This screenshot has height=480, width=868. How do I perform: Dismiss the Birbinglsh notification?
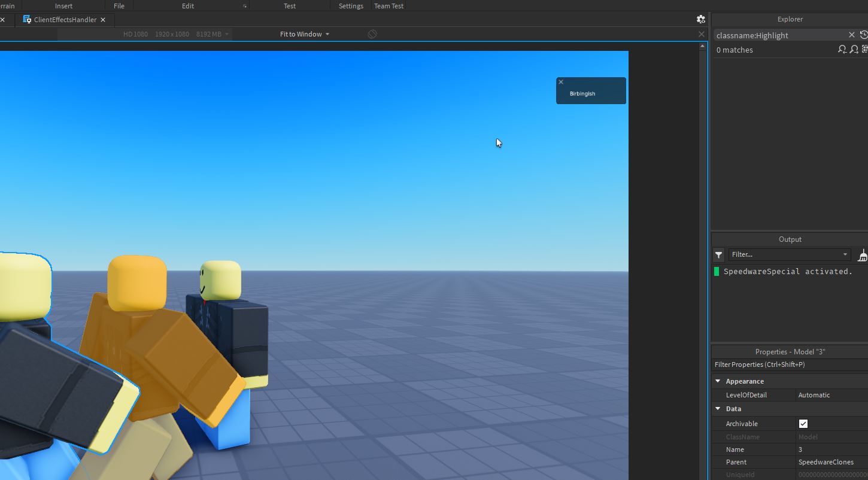[561, 81]
